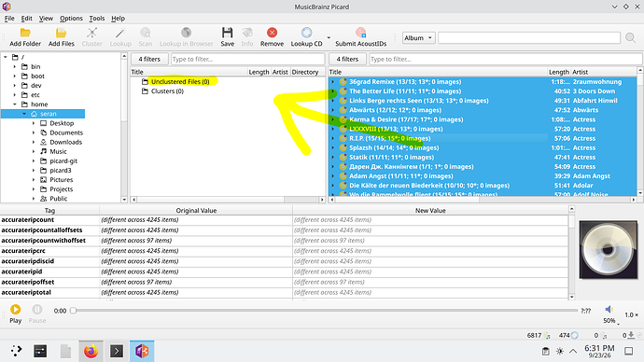
Task: Click the Lookup toolbar icon
Action: tap(120, 33)
